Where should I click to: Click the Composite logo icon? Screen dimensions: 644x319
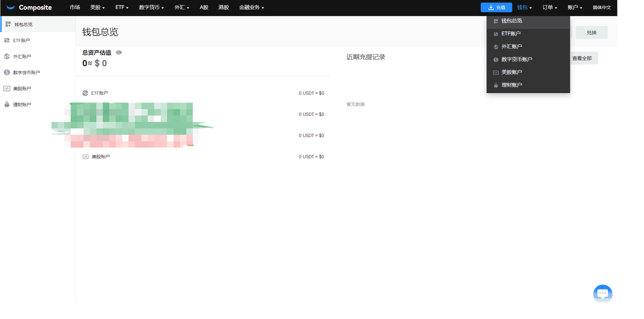coord(11,7)
